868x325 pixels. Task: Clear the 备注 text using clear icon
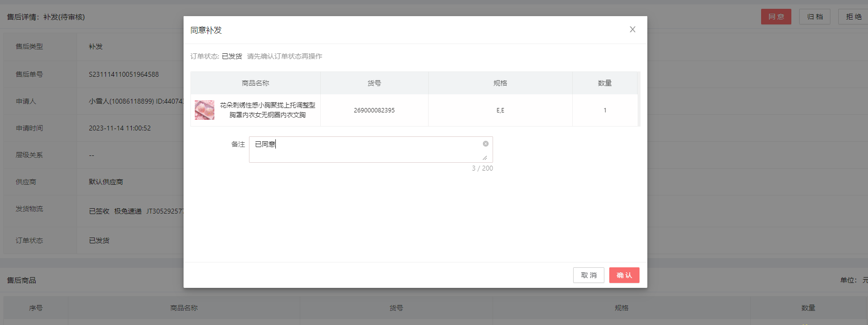tap(485, 144)
